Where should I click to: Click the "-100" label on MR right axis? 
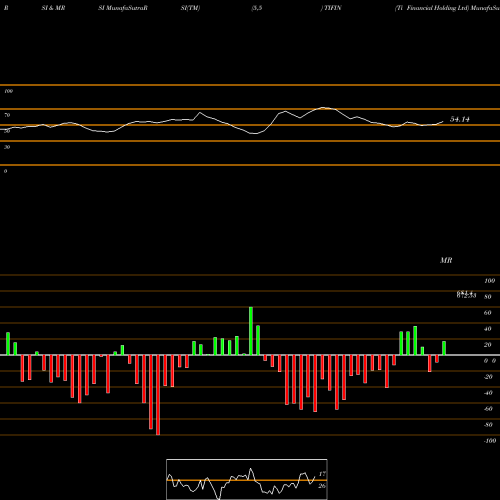pyautogui.click(x=490, y=441)
